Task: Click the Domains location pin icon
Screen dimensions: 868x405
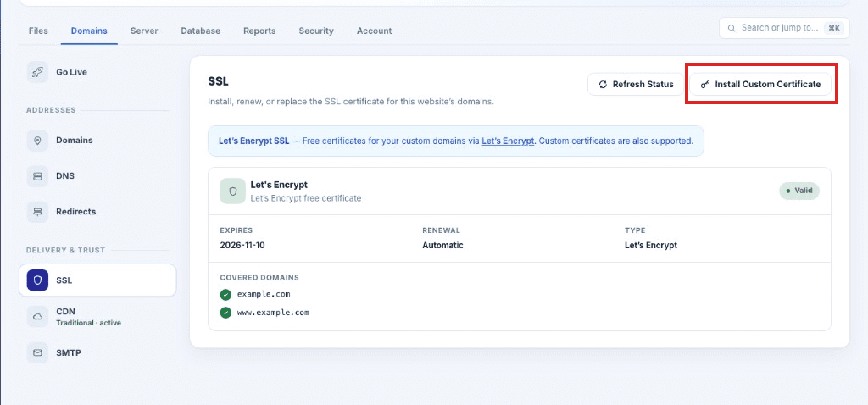Action: (37, 141)
